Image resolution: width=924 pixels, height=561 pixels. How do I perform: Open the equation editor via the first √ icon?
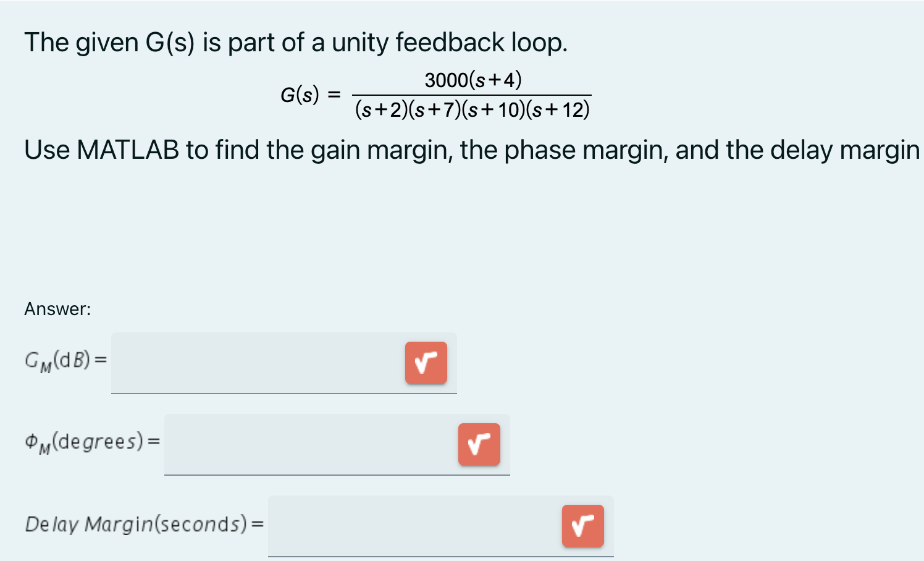coord(426,363)
